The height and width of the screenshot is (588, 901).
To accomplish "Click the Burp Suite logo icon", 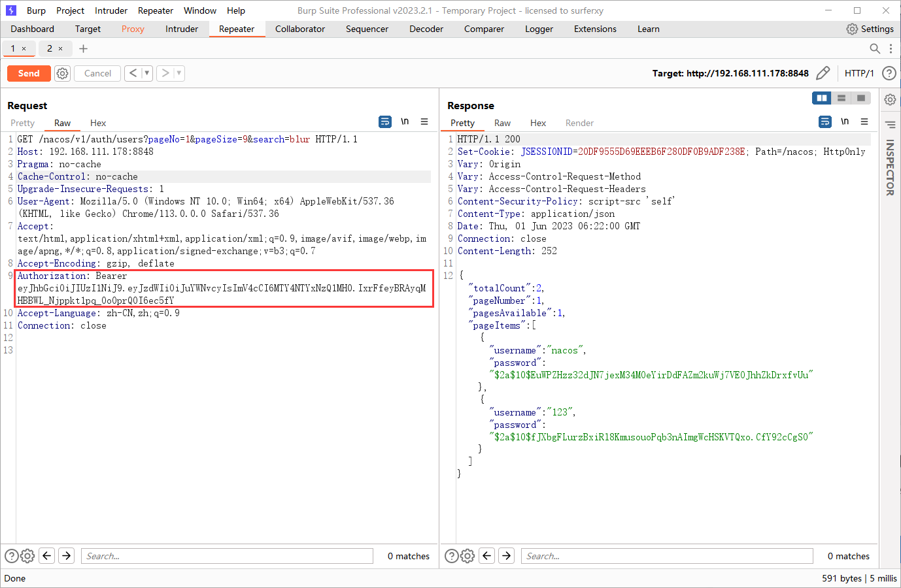I will tap(11, 10).
